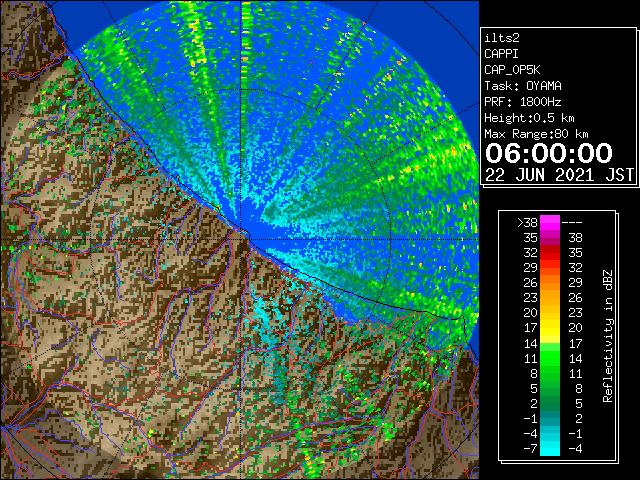Screen dimensions: 640x480
Task: Click the '22 JUN 2021 JST' date
Action: point(559,175)
